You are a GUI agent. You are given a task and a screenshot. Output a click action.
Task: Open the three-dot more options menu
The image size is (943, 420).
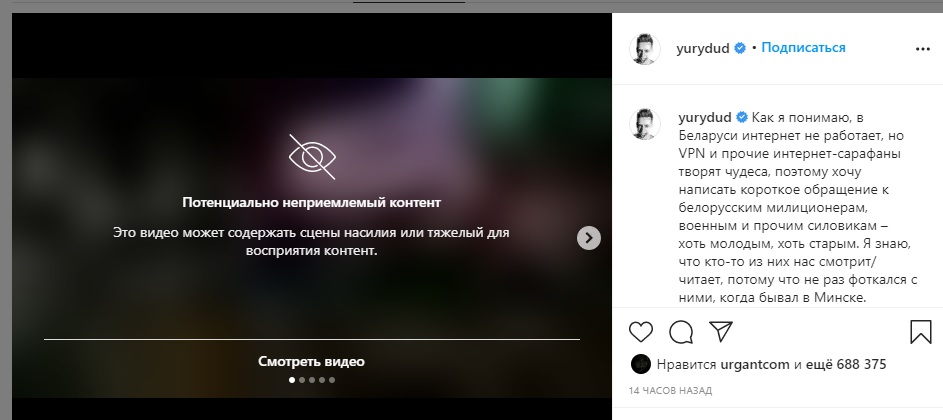[x=923, y=49]
